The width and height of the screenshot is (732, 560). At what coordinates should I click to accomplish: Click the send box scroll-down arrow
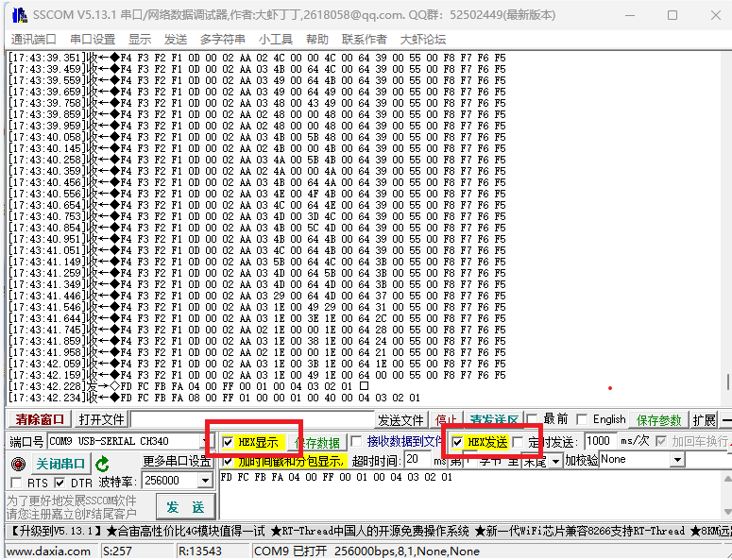pyautogui.click(x=727, y=513)
